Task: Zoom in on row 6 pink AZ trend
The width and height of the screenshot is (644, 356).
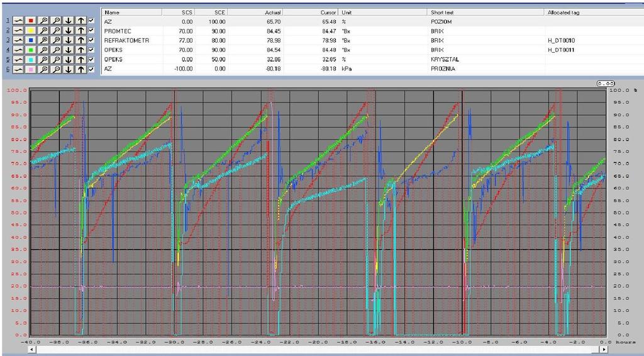Action: (x=43, y=69)
